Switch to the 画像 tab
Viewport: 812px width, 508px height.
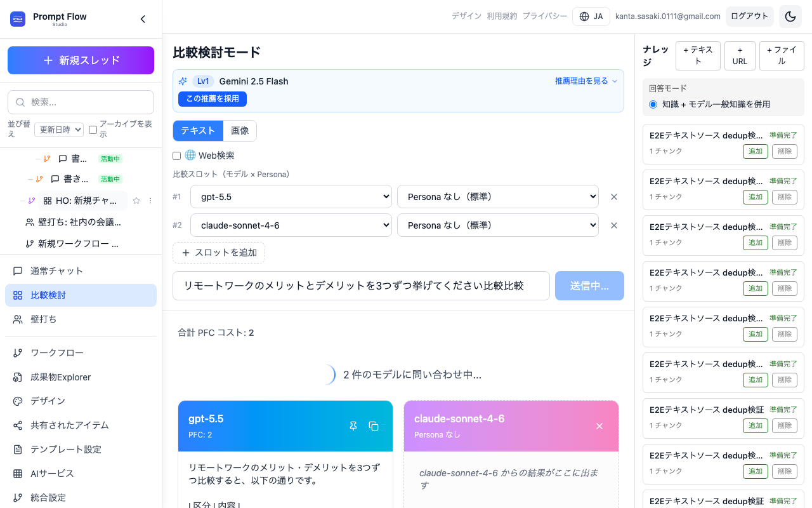tap(240, 130)
